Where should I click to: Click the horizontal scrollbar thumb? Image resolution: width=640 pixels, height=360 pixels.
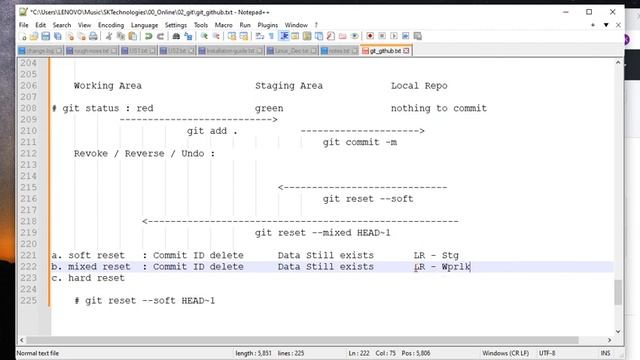(302, 340)
